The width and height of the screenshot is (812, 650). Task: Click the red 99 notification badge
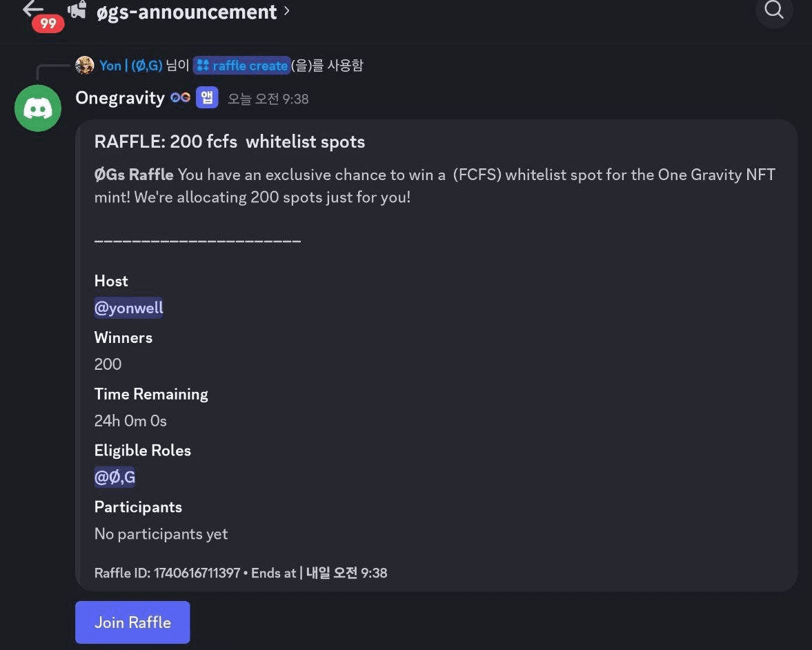(x=48, y=23)
